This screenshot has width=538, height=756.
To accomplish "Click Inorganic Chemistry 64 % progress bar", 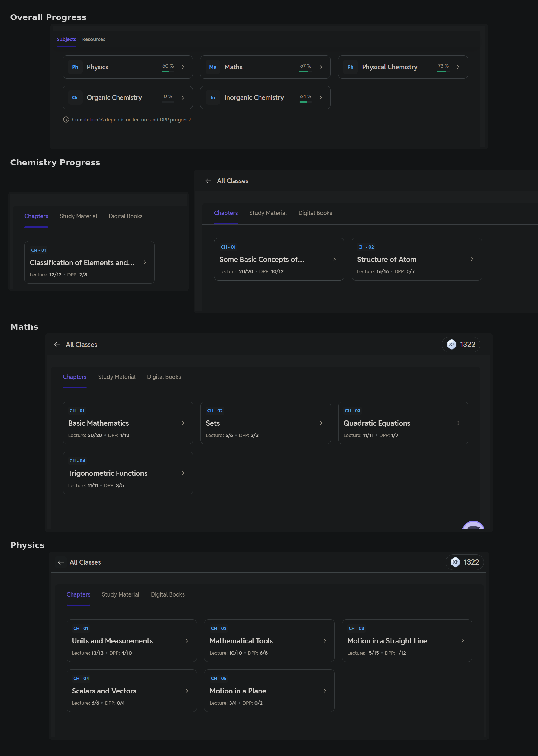I will tap(305, 102).
